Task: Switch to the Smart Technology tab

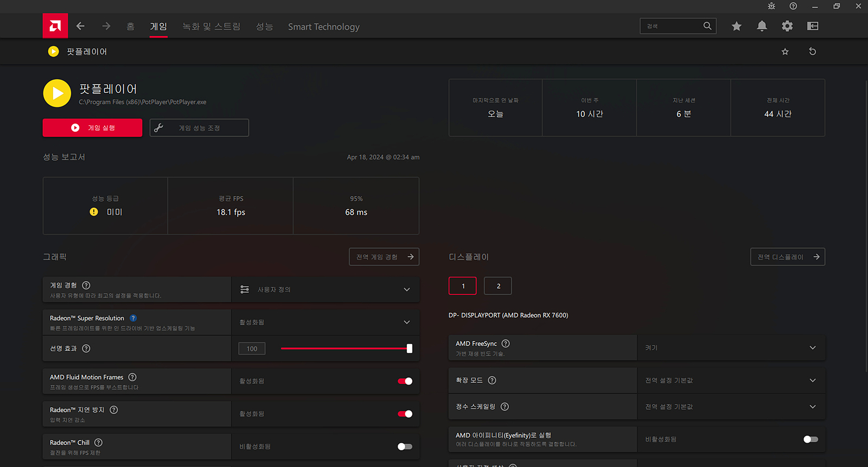Action: click(x=323, y=27)
